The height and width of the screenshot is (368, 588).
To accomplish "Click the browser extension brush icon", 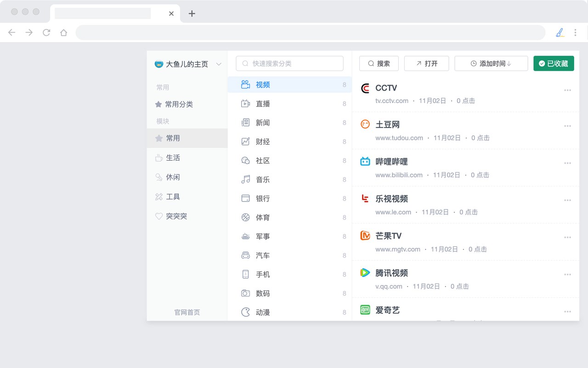I will [560, 33].
